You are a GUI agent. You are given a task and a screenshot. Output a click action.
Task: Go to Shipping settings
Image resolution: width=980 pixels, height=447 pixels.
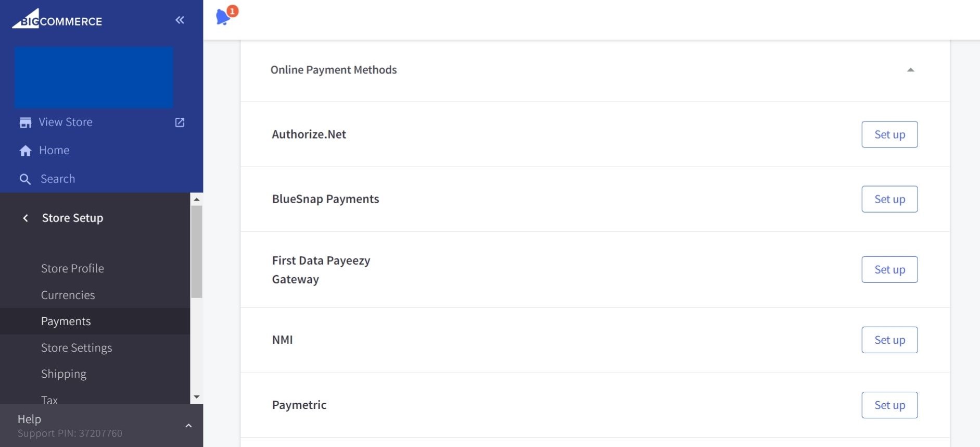tap(63, 374)
